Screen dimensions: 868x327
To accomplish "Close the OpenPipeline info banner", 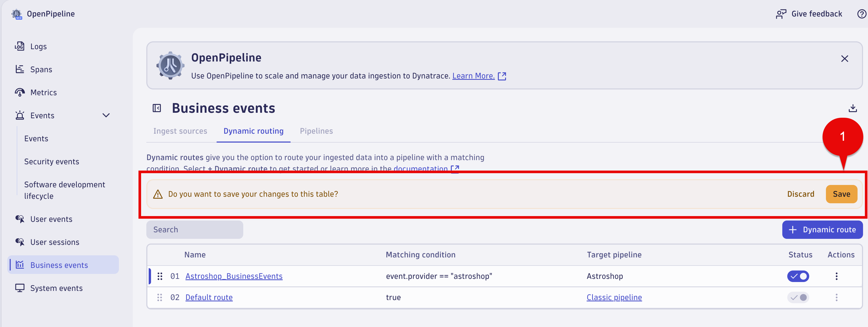I will click(x=844, y=59).
